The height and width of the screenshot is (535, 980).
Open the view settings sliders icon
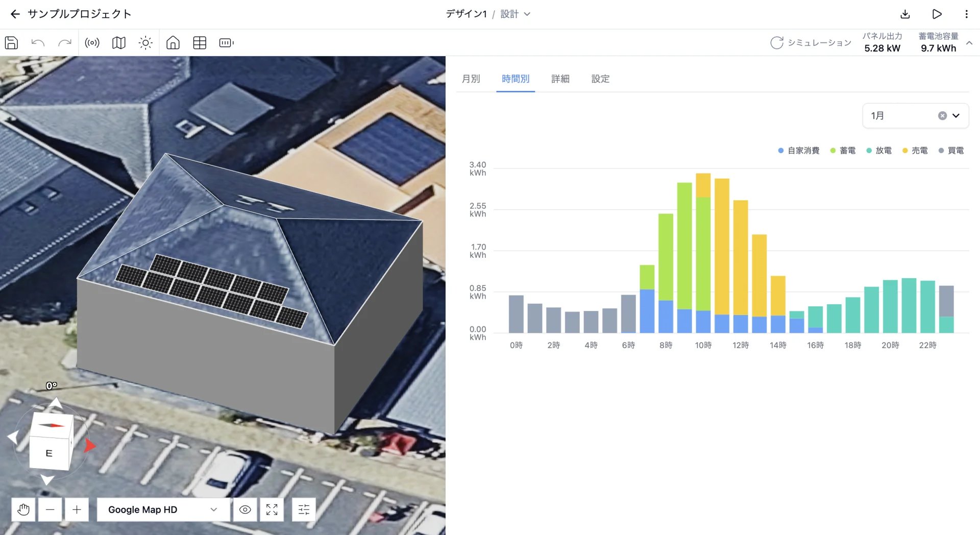(304, 509)
